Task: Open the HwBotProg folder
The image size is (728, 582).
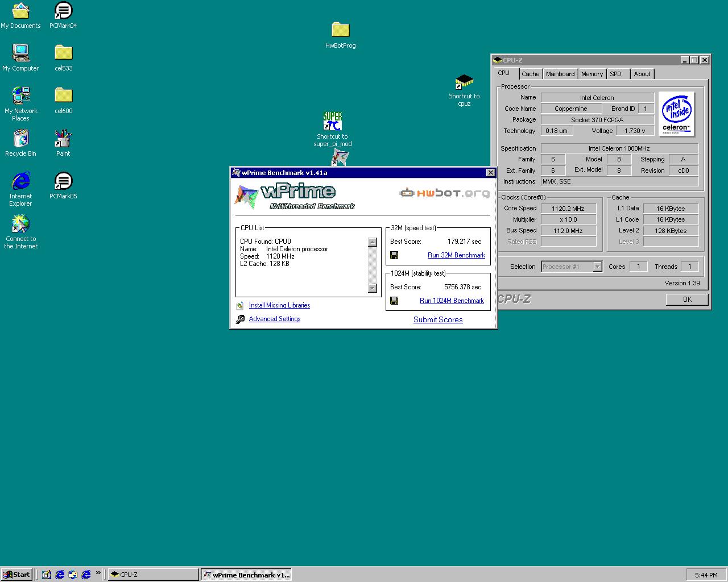Action: tap(340, 35)
